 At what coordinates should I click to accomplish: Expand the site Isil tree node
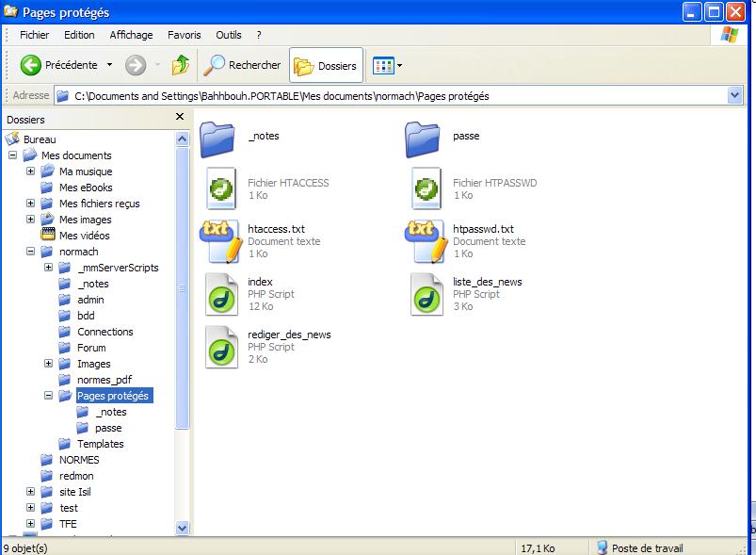point(30,491)
